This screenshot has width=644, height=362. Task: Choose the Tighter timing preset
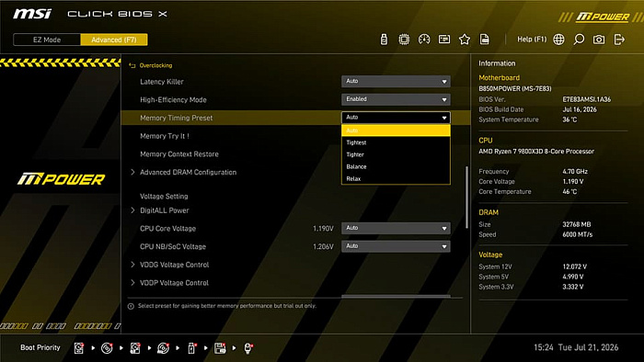pyautogui.click(x=396, y=154)
